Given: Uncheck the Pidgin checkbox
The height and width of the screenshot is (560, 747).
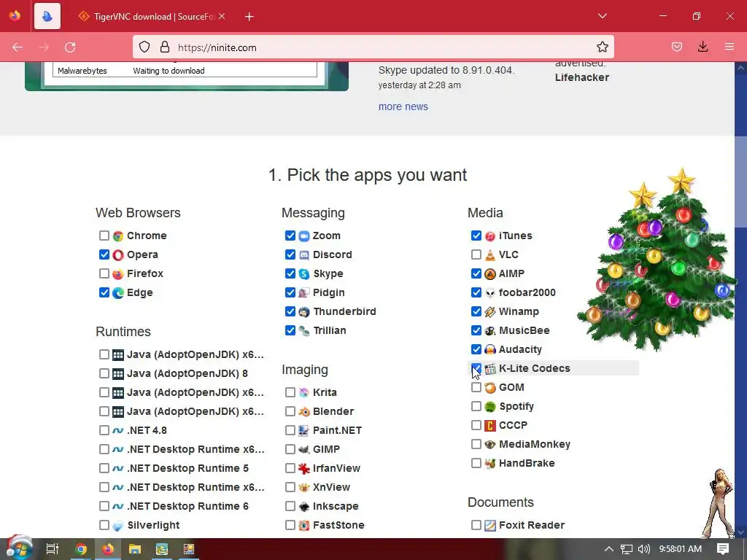Looking at the screenshot, I should coord(290,292).
